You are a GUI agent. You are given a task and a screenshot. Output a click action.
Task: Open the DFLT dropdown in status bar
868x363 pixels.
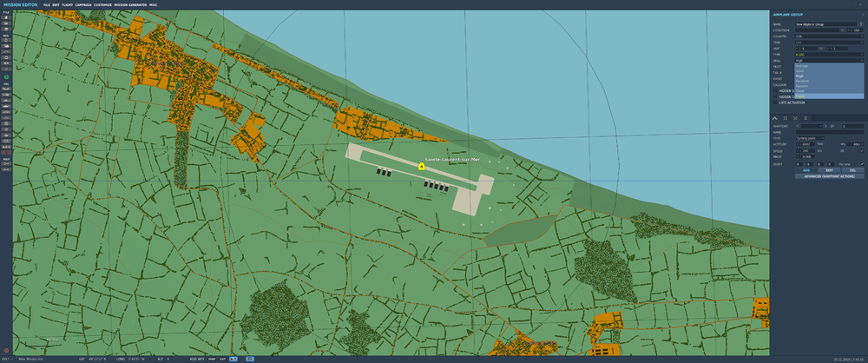[x=6, y=360]
